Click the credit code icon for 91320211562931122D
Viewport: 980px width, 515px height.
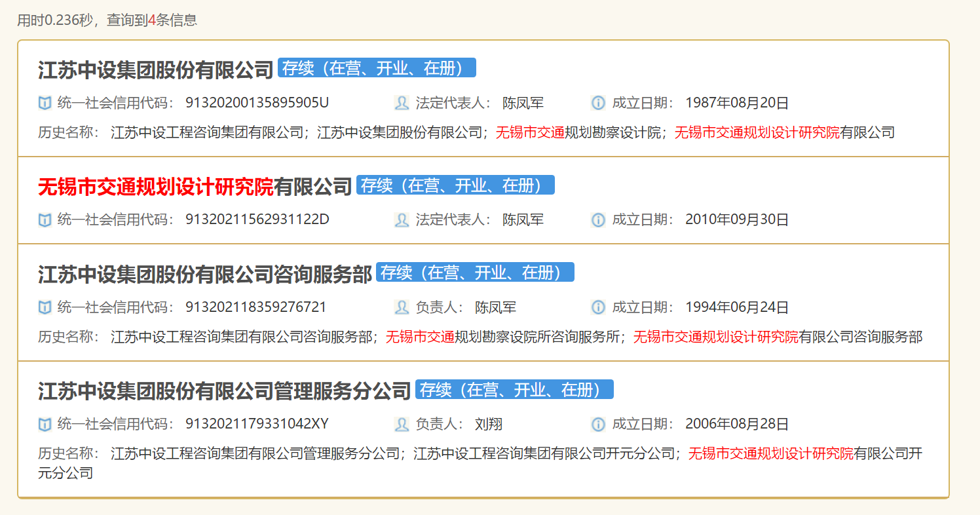click(x=45, y=219)
